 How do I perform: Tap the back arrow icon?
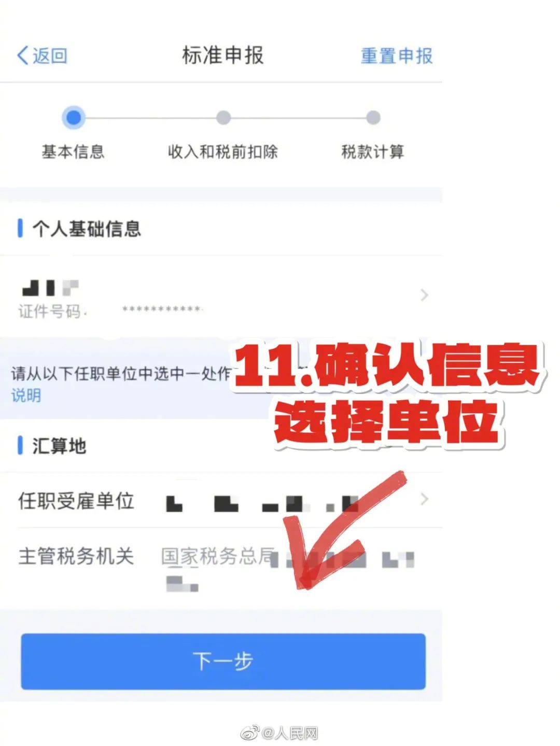click(23, 55)
